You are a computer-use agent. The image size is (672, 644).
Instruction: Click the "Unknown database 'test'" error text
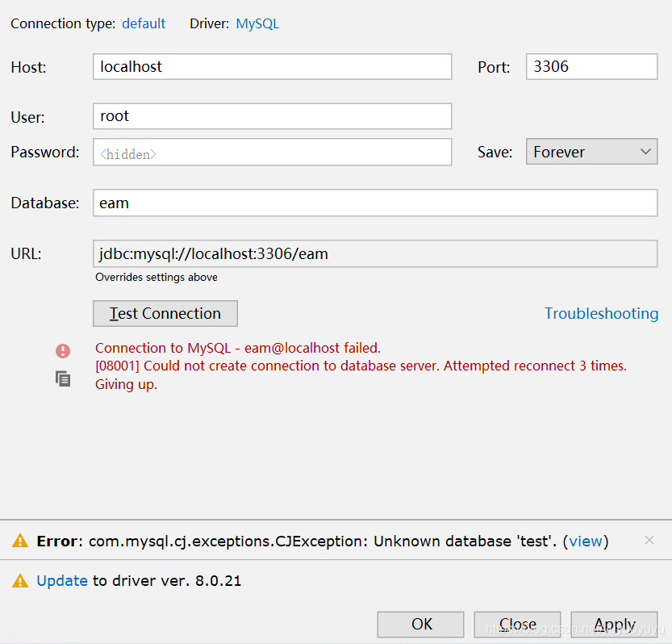pos(465,541)
